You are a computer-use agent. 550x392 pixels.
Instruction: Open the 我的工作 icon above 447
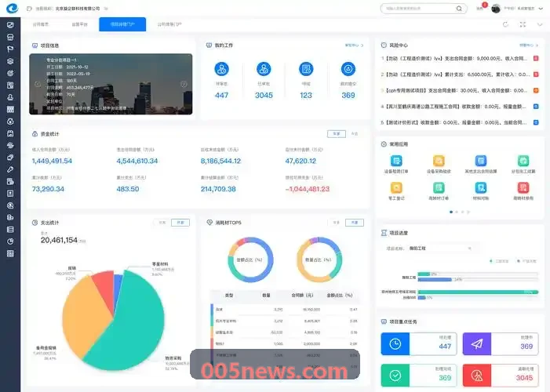click(222, 69)
